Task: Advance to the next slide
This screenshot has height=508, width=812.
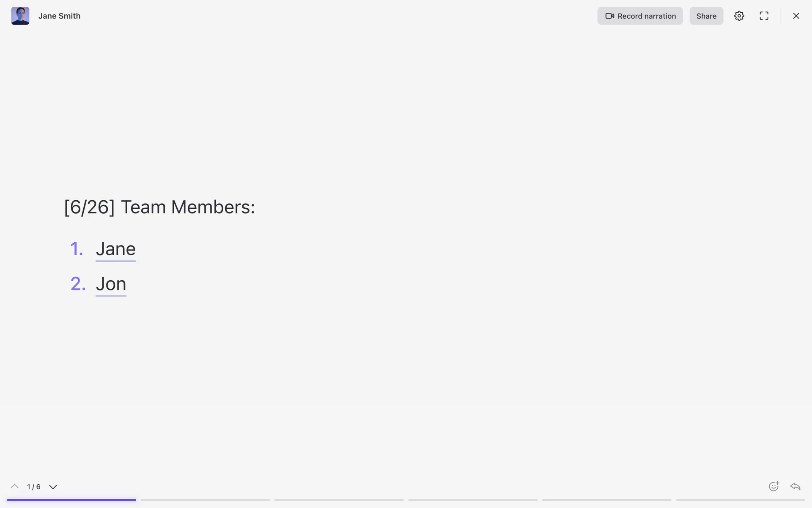Action: [x=53, y=487]
